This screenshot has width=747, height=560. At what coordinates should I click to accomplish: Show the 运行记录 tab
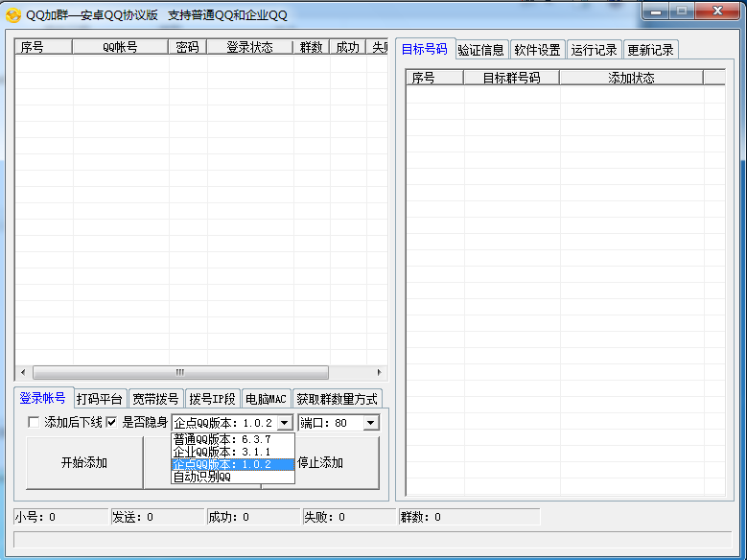(595, 50)
